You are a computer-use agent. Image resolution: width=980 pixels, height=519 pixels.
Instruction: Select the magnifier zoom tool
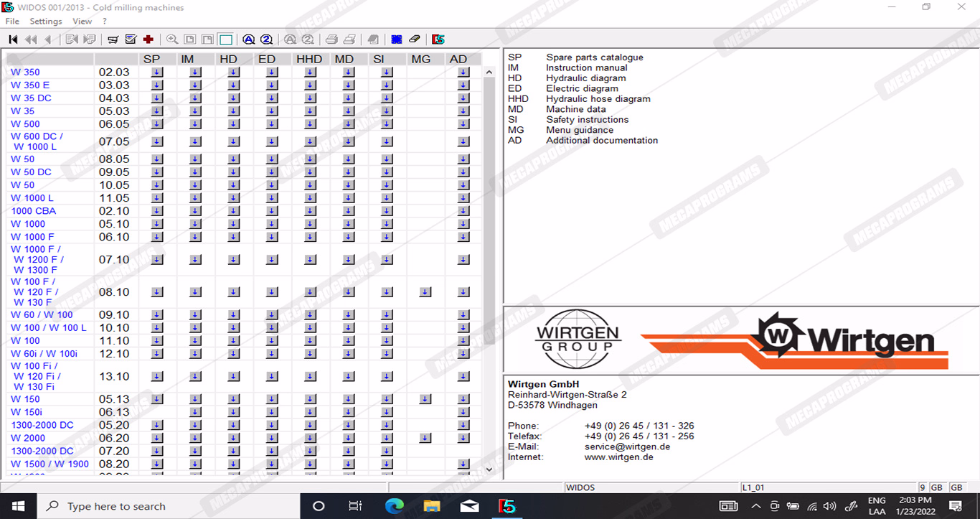[x=172, y=39]
